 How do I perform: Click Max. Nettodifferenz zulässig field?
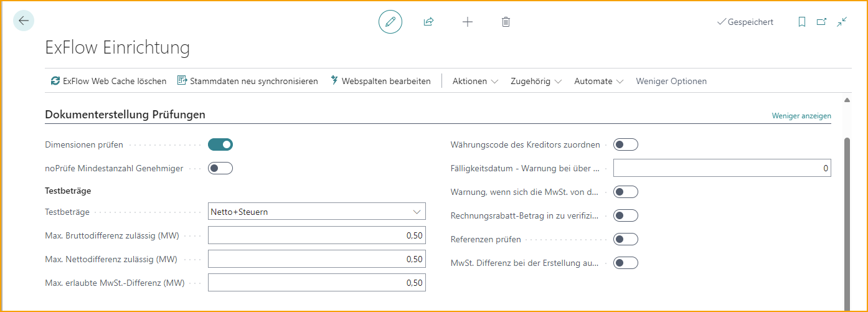coord(317,259)
